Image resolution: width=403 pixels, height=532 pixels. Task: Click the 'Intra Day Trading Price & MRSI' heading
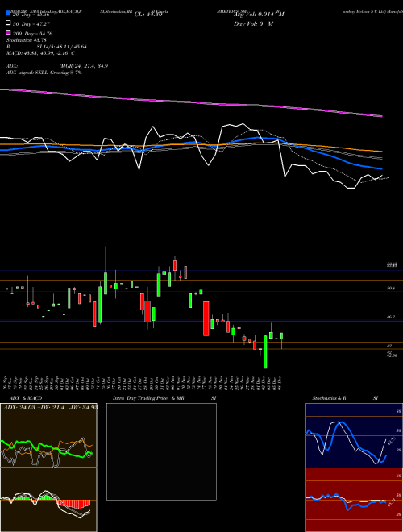pyautogui.click(x=164, y=398)
